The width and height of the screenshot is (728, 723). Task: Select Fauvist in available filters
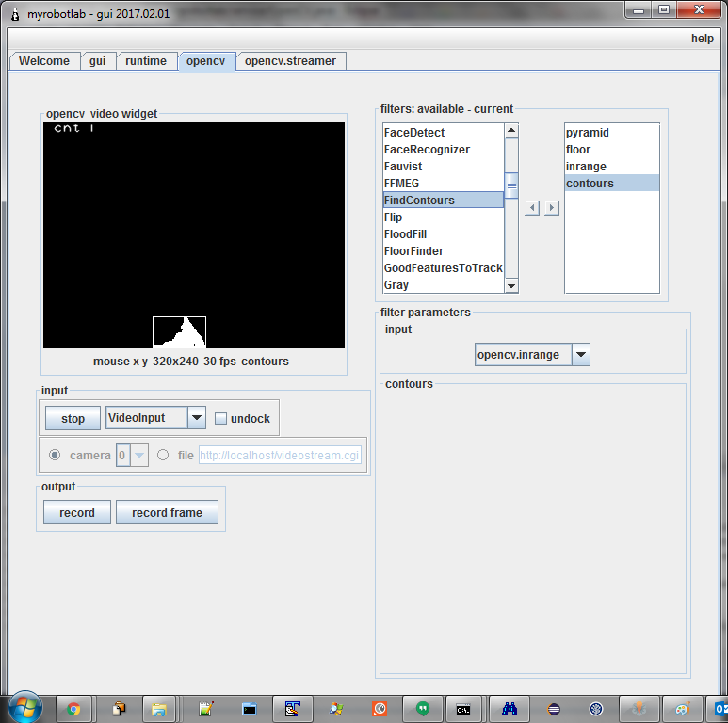pos(444,167)
